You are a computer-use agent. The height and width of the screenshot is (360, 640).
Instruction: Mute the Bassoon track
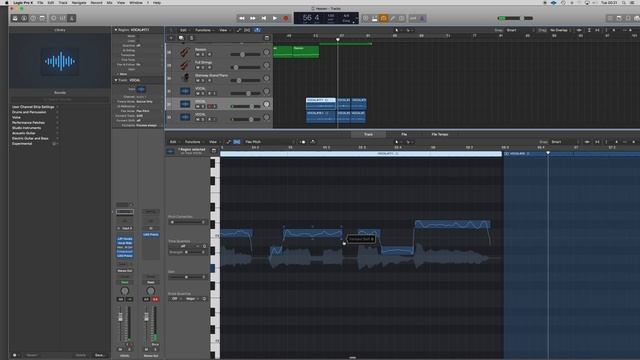[198, 55]
